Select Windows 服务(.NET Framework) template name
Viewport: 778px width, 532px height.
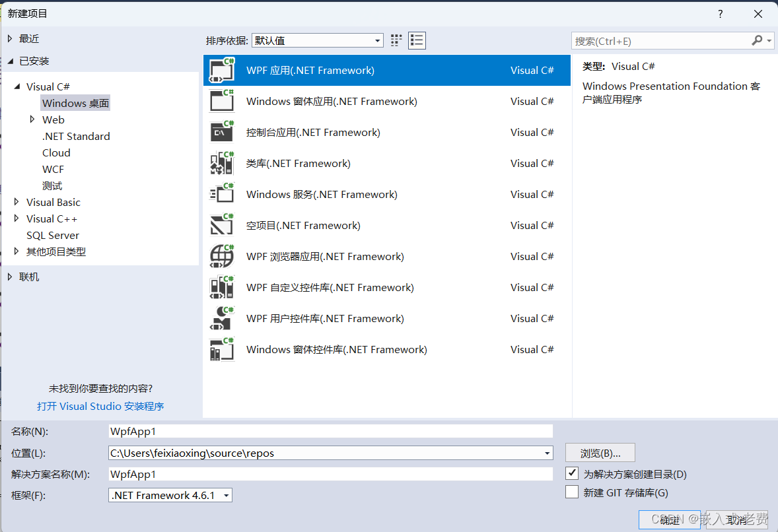pyautogui.click(x=322, y=194)
